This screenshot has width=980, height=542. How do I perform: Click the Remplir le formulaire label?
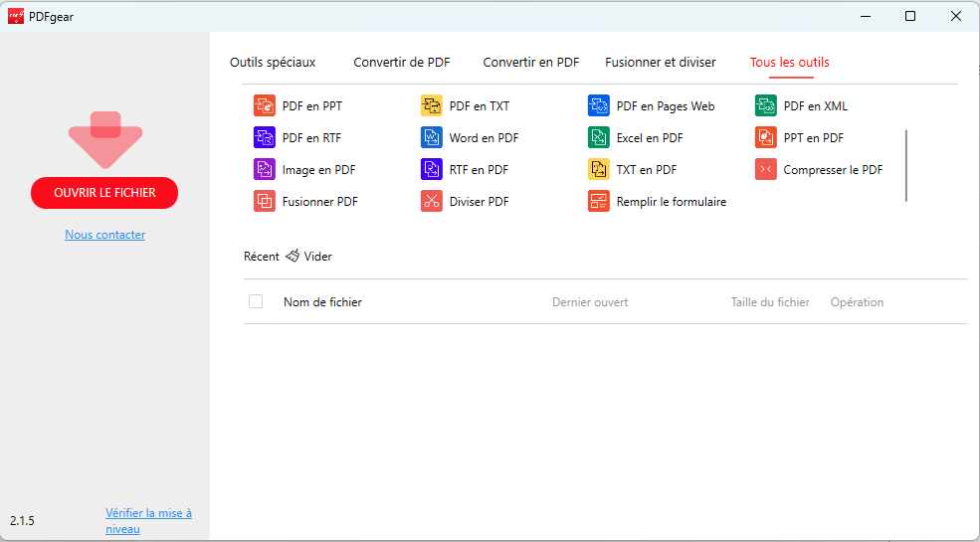(672, 202)
